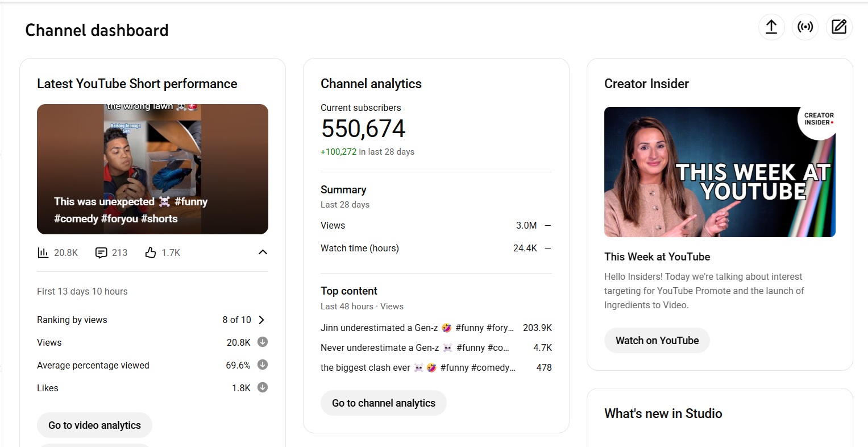Viewport: 868px width, 447px height.
Task: Click the thumbs-up likes icon
Action: [151, 253]
